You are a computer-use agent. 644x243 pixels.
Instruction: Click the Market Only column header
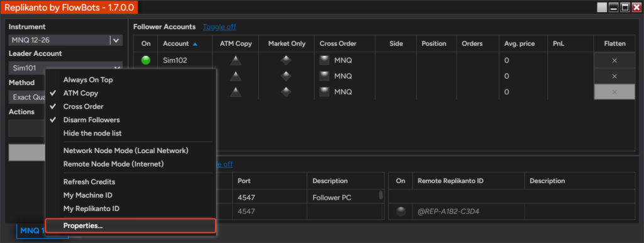click(287, 43)
